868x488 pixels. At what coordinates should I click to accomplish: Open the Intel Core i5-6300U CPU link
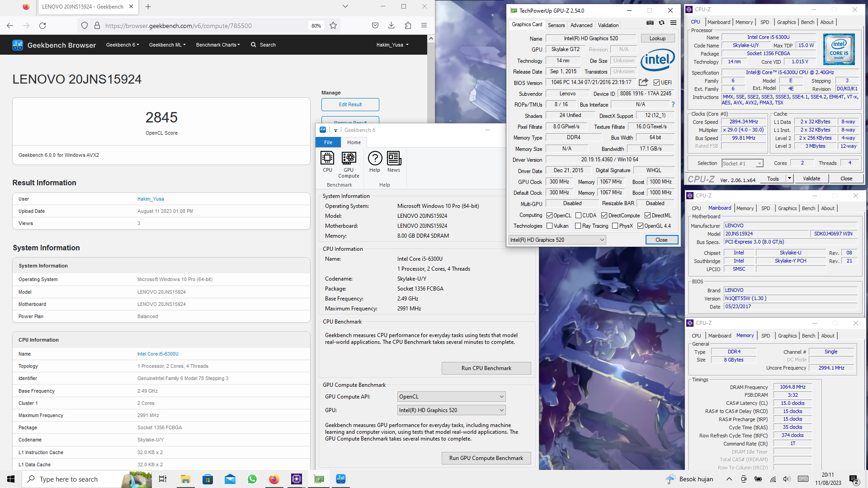(x=158, y=354)
